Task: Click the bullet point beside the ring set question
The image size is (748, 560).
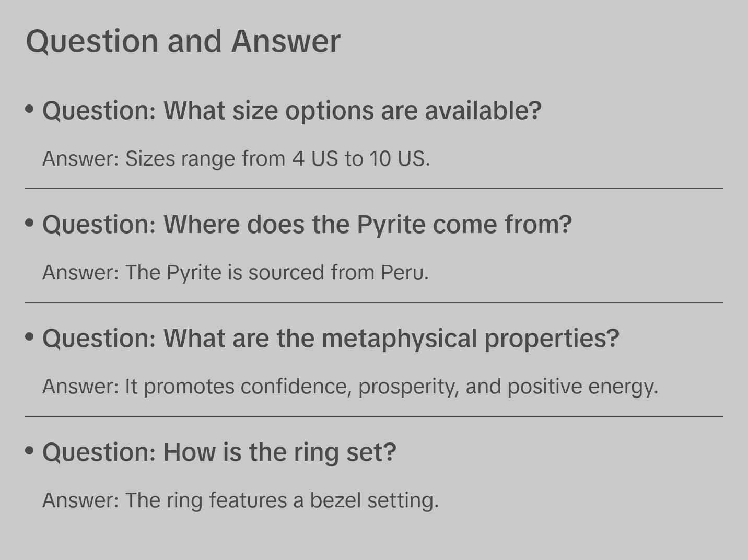Action: [x=30, y=450]
